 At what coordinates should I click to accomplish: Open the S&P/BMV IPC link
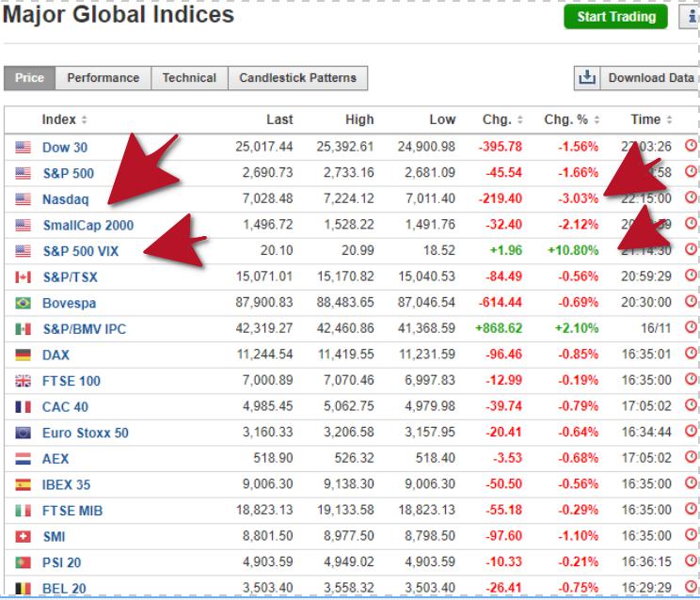pyautogui.click(x=85, y=329)
